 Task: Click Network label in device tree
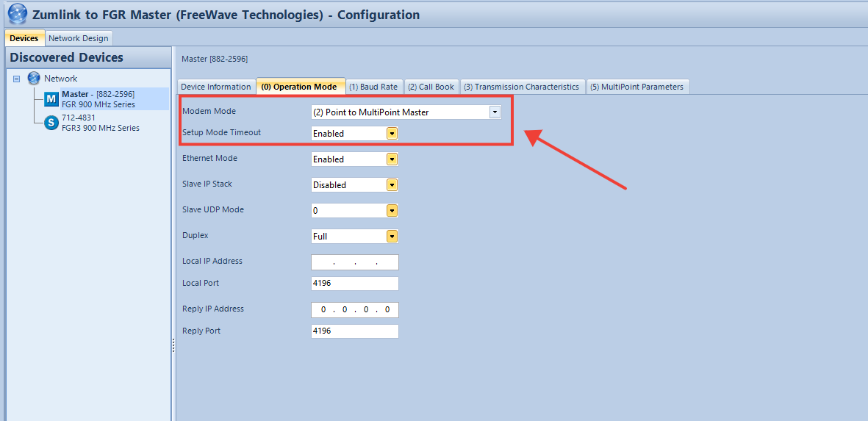tap(60, 79)
